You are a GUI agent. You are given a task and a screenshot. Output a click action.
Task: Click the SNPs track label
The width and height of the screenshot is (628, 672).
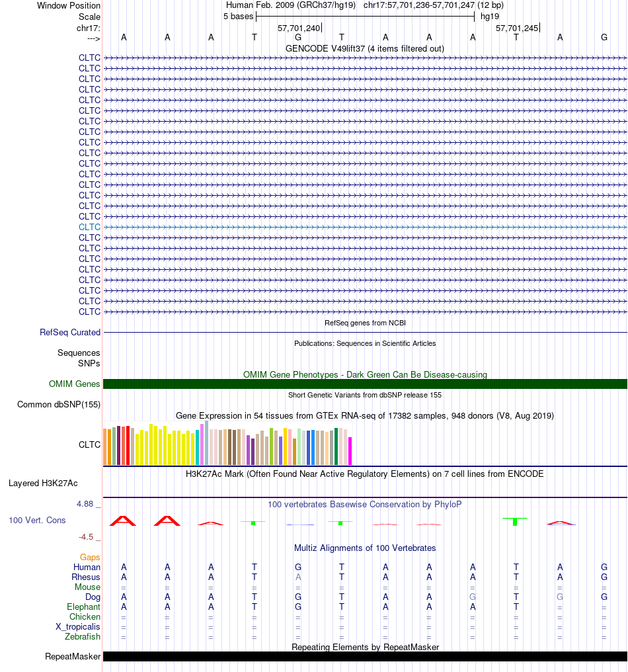click(x=89, y=363)
